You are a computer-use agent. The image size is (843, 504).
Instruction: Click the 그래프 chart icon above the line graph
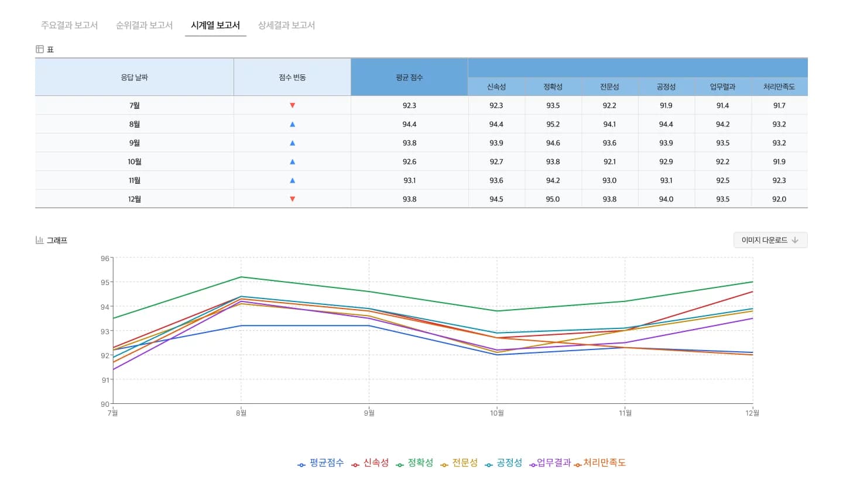39,240
